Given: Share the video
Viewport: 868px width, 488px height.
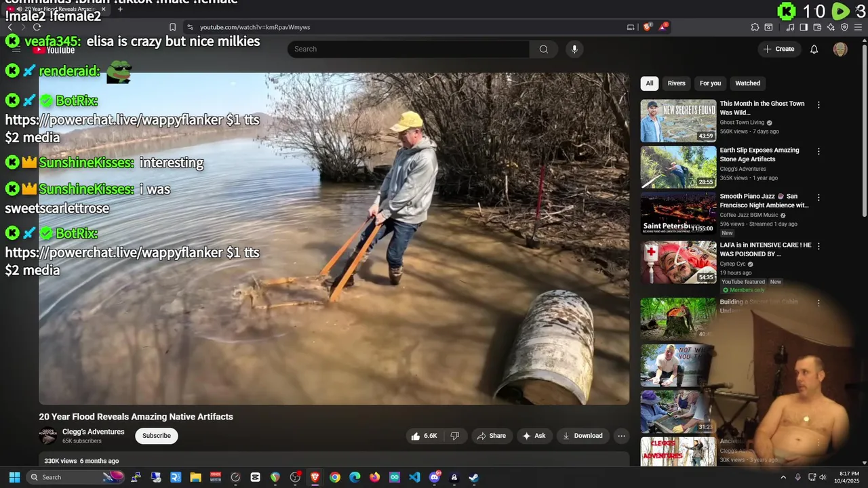Looking at the screenshot, I should [492, 436].
